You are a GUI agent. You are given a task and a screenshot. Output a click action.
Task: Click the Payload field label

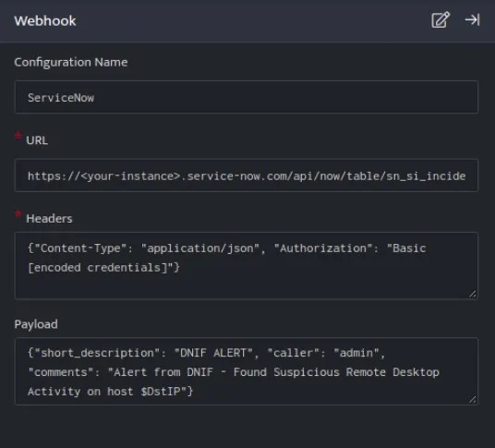click(36, 324)
